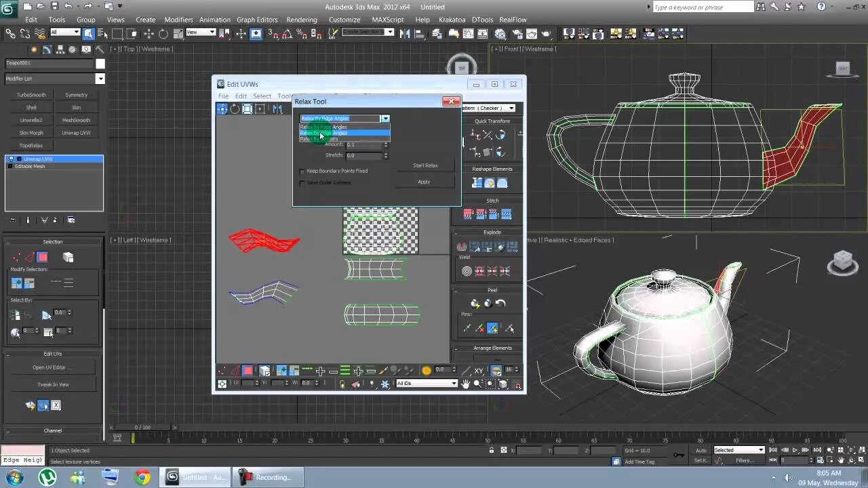Click the Select Object tool in main toolbar

tap(88, 33)
